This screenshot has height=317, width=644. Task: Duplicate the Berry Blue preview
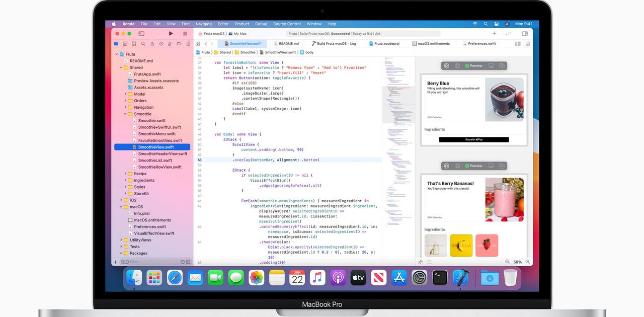click(x=502, y=65)
